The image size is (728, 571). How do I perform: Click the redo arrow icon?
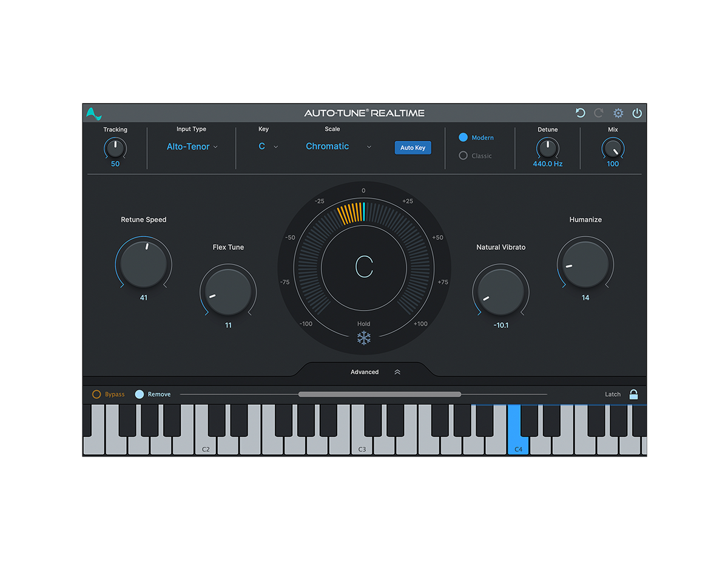coord(599,113)
